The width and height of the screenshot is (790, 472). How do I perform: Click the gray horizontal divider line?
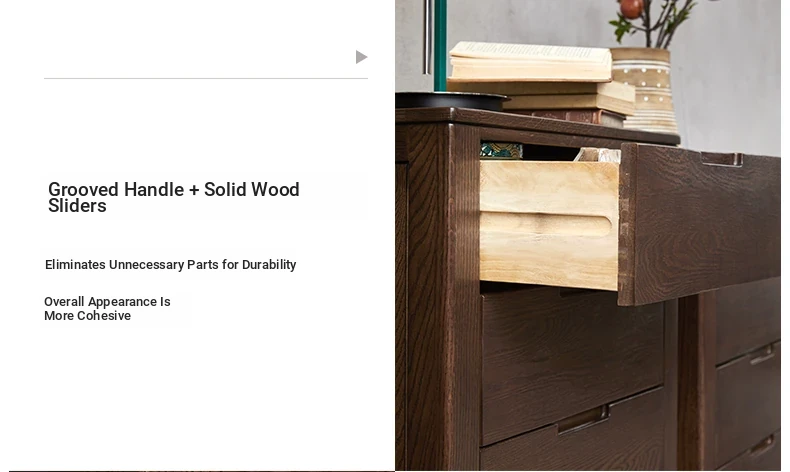[x=206, y=78]
